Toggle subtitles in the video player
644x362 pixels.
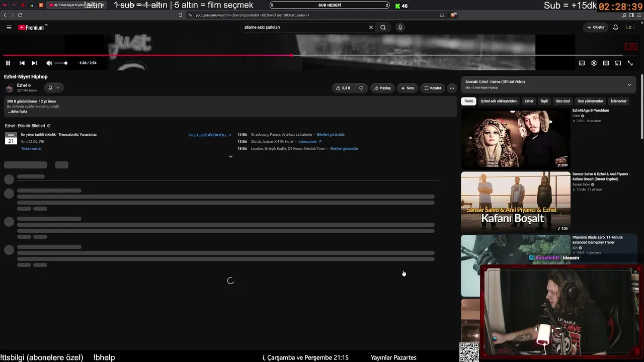(x=582, y=63)
